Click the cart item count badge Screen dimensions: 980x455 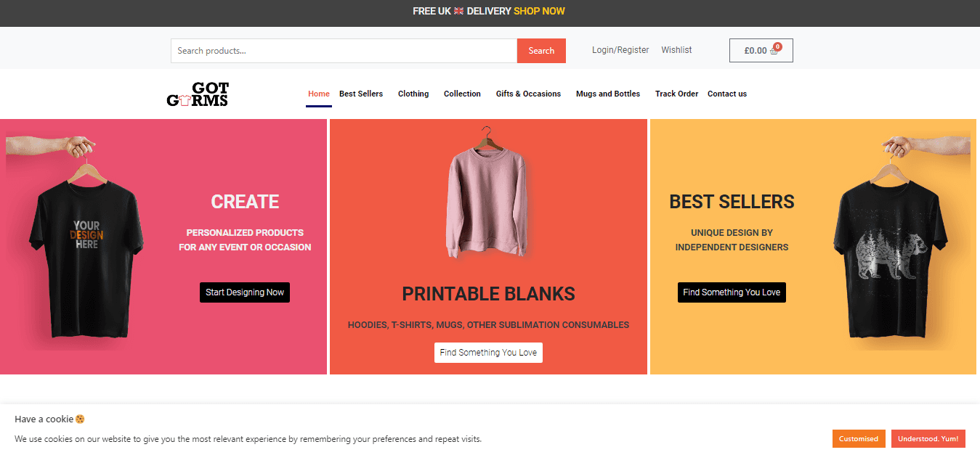(x=777, y=46)
